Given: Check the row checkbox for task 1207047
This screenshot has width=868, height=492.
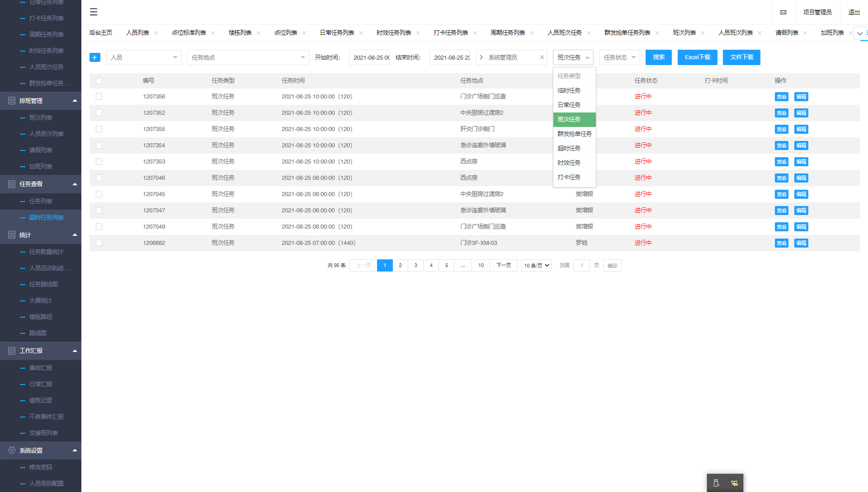Looking at the screenshot, I should 99,211.
